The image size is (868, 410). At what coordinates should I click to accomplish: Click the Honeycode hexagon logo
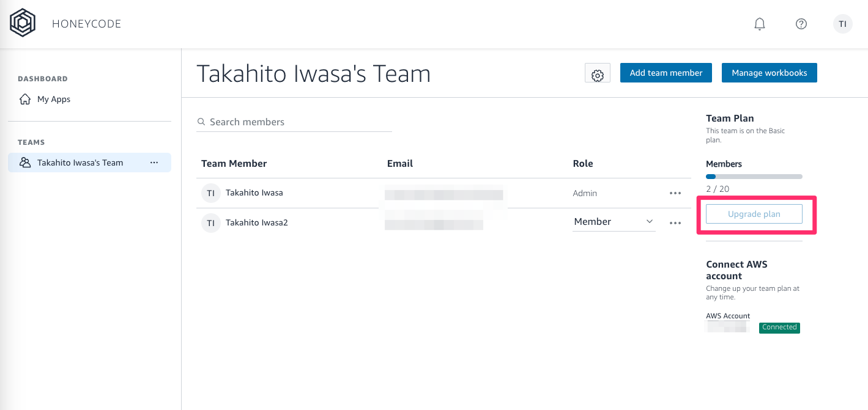pos(23,23)
